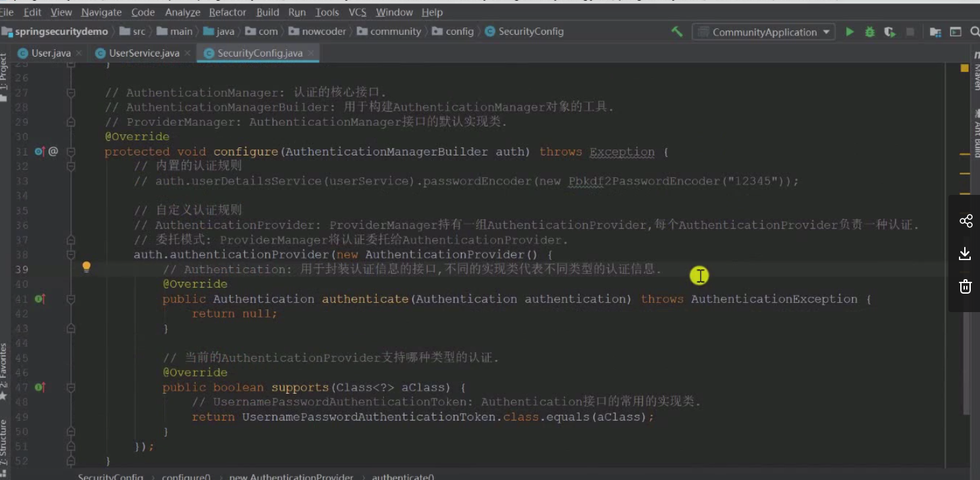
Task: Open the Window menu
Action: coord(395,13)
